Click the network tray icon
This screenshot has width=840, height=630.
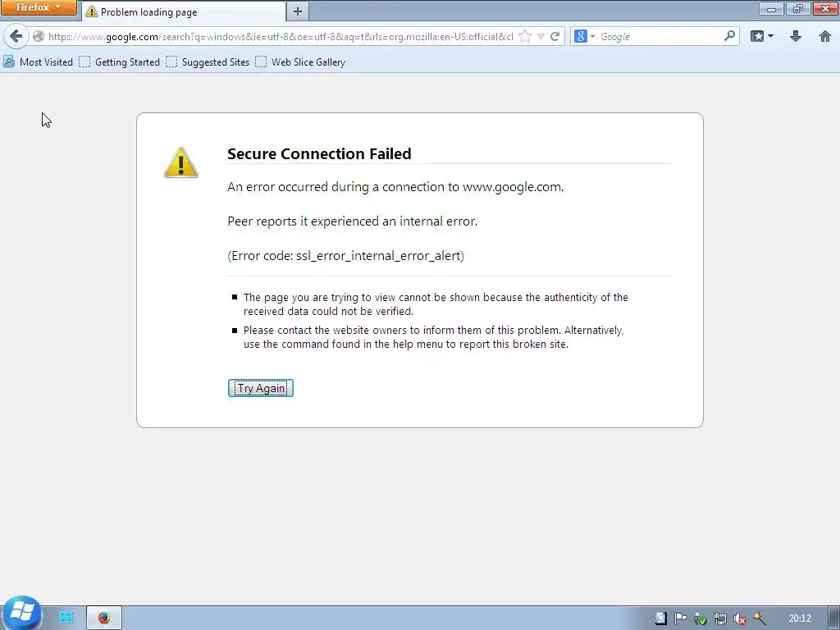(x=720, y=619)
